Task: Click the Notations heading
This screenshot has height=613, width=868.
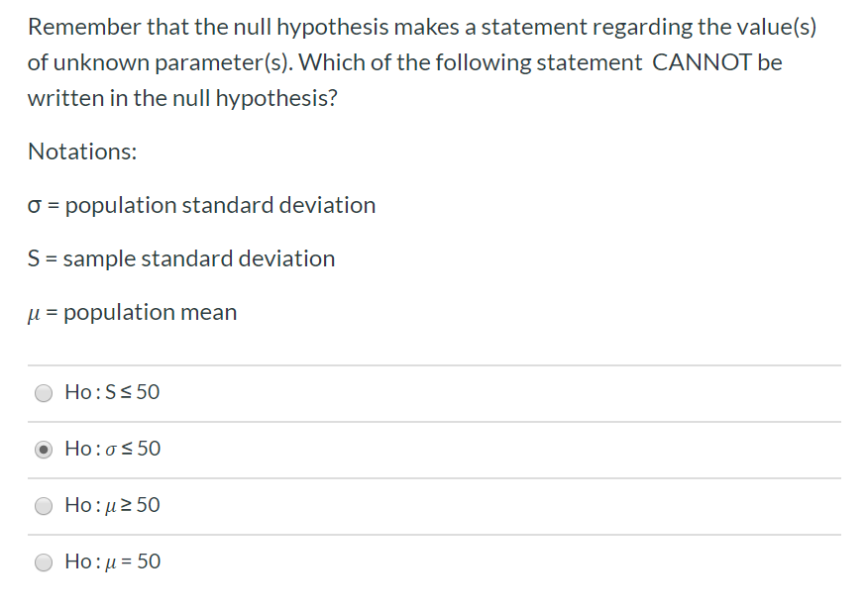Action: (x=82, y=152)
